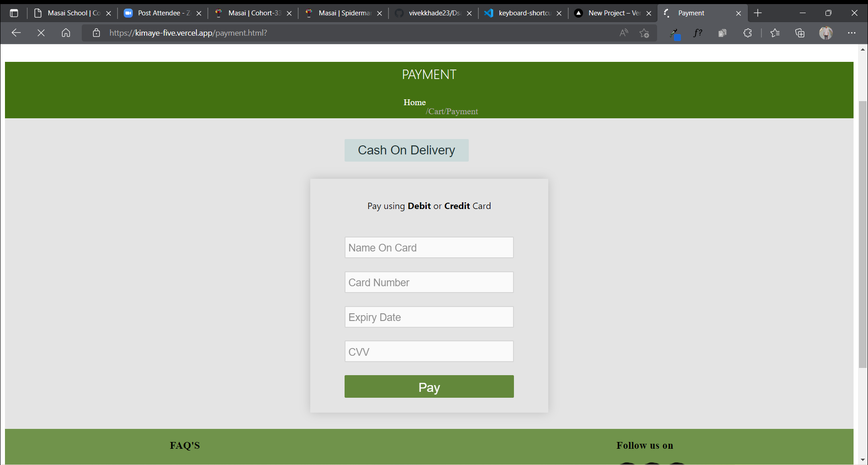Click the address bar URL
The width and height of the screenshot is (868, 465).
[188, 33]
